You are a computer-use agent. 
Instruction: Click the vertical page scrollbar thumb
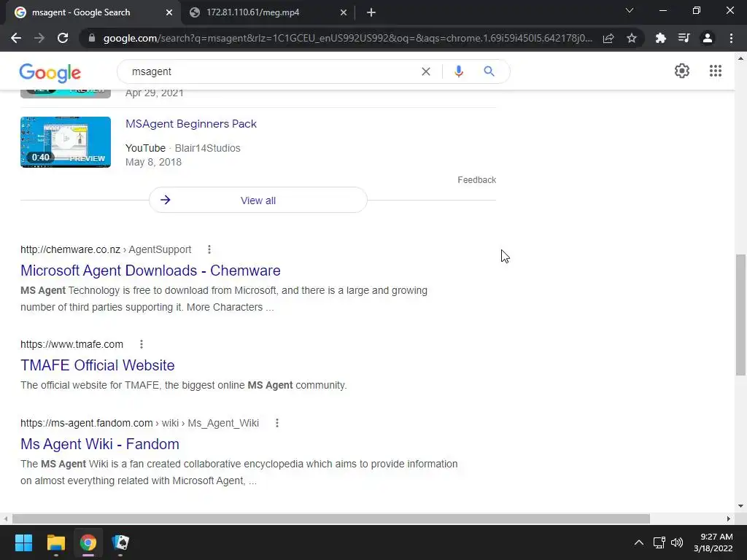pos(741,315)
